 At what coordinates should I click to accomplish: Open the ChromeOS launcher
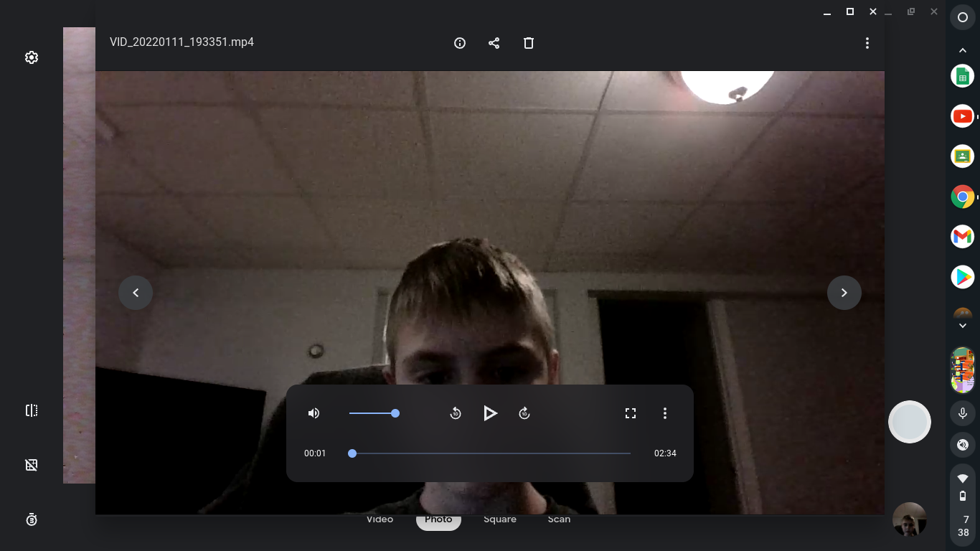[x=963, y=17]
